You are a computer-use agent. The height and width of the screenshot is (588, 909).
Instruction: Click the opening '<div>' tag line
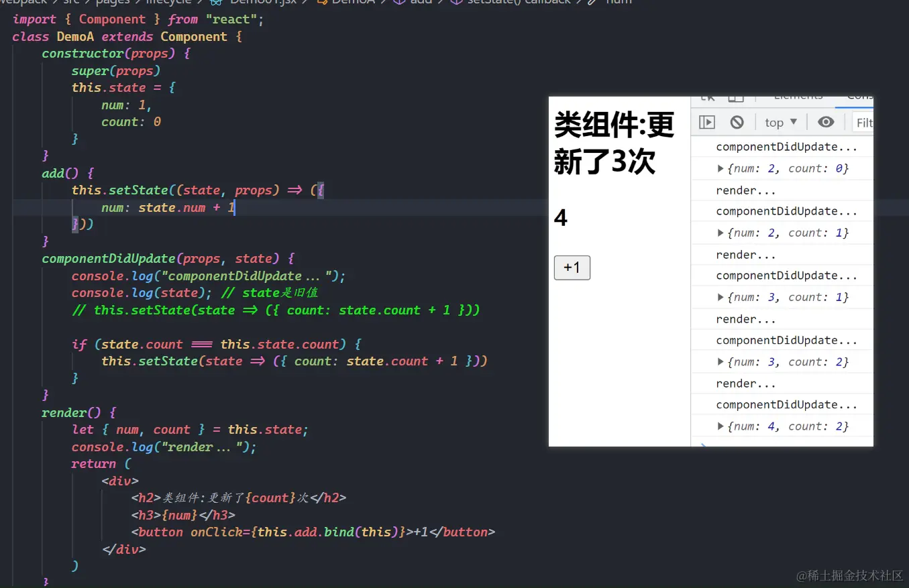[120, 481]
